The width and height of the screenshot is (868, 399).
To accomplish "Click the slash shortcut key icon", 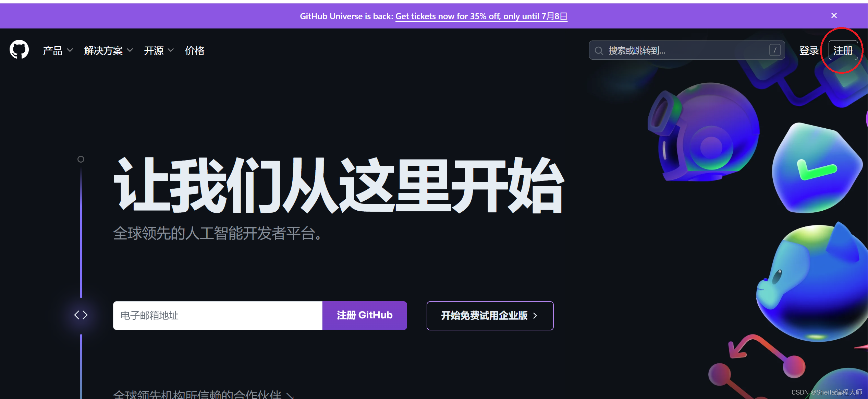I will pyautogui.click(x=774, y=50).
